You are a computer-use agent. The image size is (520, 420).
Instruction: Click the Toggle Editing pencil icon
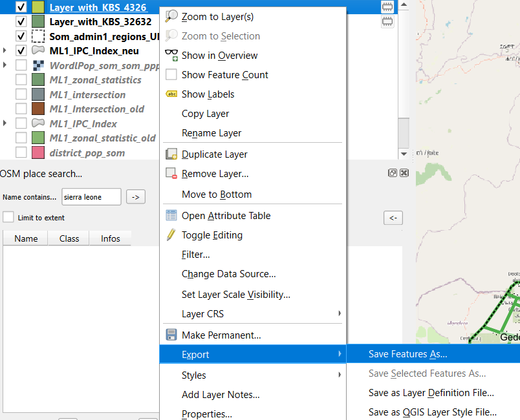171,235
